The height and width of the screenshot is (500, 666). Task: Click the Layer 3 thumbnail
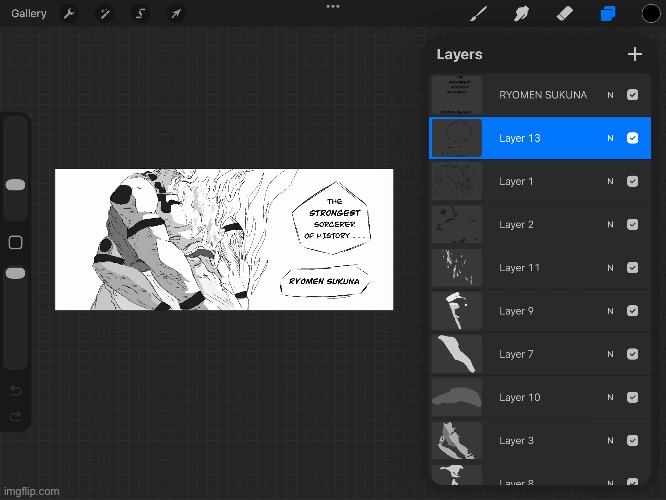tap(456, 440)
